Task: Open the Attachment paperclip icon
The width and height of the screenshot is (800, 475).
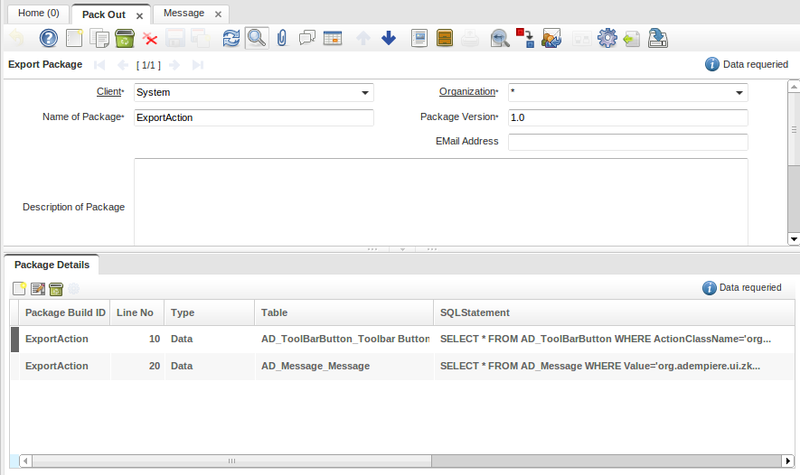Action: click(282, 38)
